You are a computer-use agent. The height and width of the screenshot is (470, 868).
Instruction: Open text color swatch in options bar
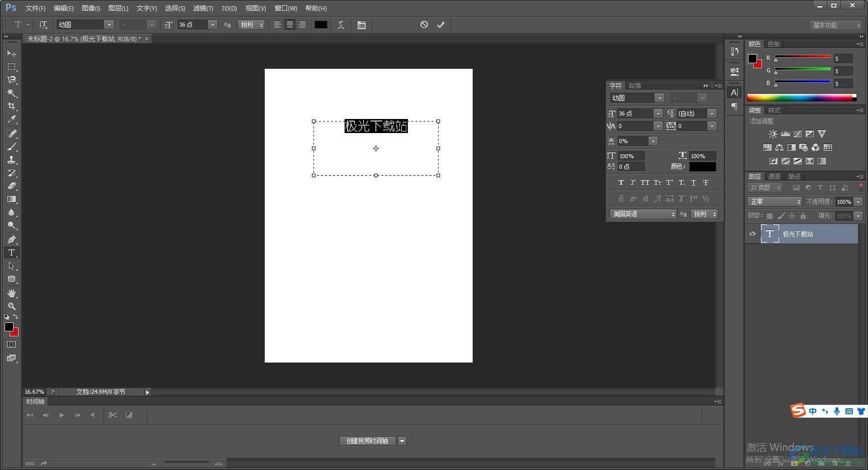click(320, 25)
